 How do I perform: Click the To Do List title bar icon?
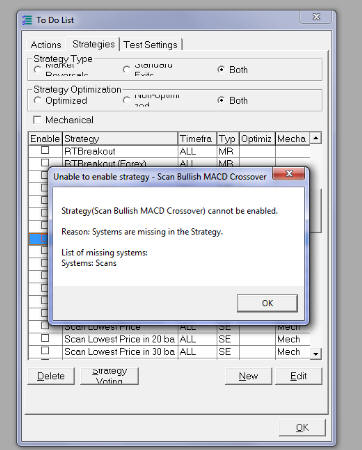pyautogui.click(x=27, y=20)
